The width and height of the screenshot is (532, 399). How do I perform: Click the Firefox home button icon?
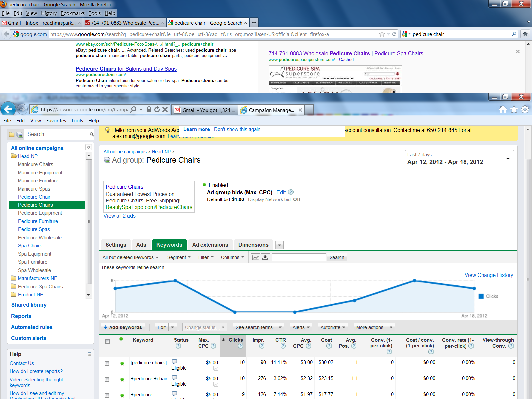525,34
